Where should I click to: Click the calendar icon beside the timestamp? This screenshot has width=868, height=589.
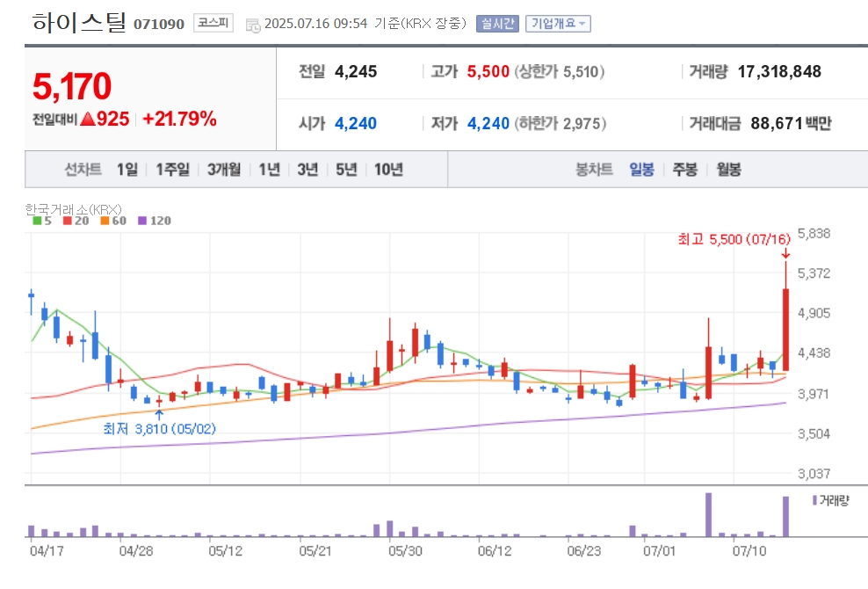coord(253,25)
